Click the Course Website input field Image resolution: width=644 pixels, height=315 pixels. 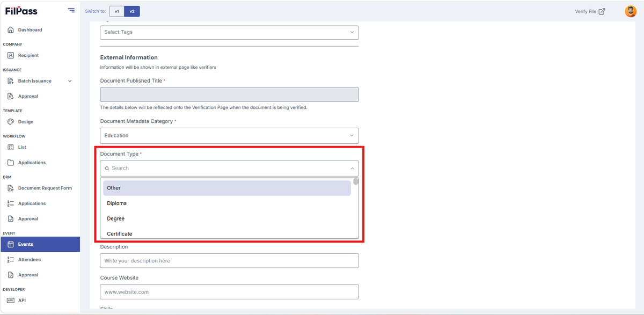coord(229,292)
